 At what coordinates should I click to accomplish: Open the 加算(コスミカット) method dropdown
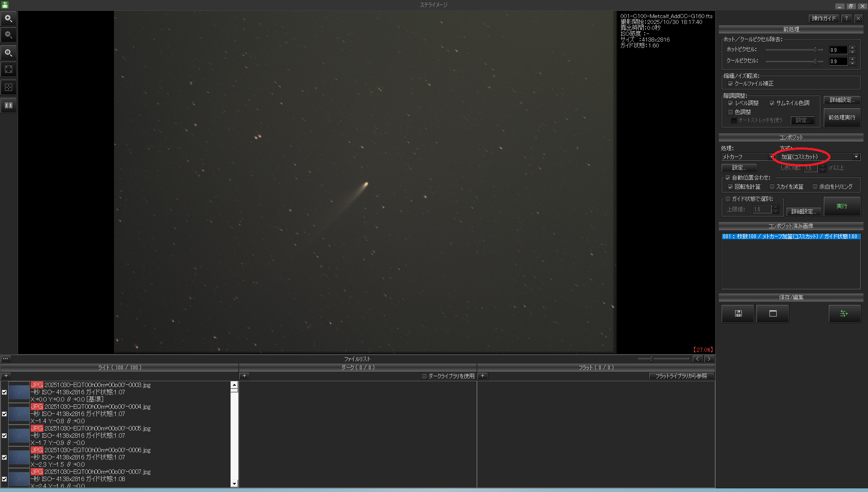point(856,157)
